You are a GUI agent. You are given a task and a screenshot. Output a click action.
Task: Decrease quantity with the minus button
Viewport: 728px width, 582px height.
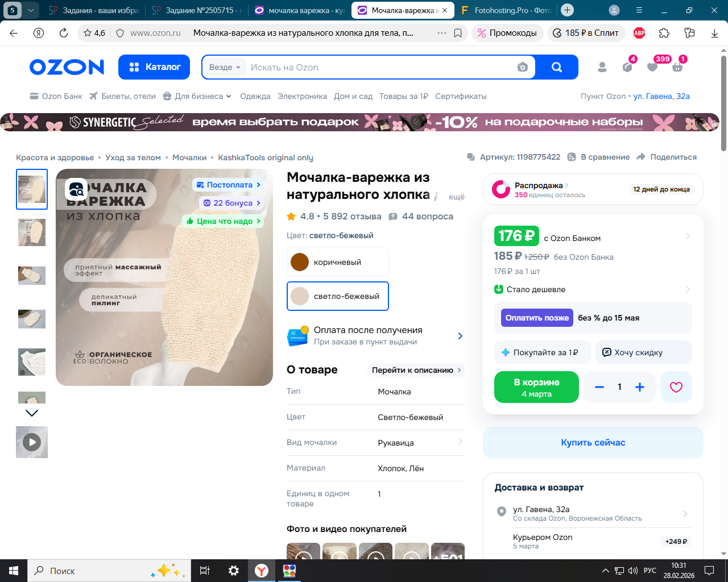click(x=599, y=387)
